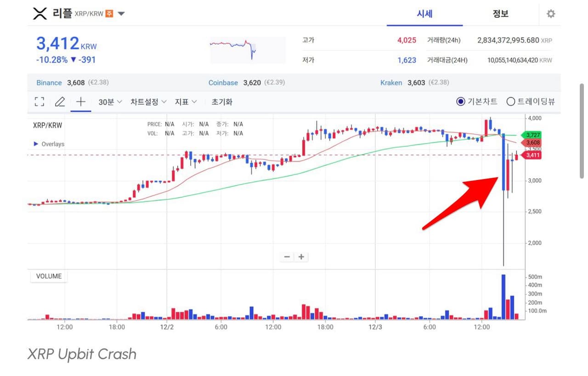The width and height of the screenshot is (588, 376).
Task: Open the 차트설정 dropdown menu
Action: pos(148,102)
